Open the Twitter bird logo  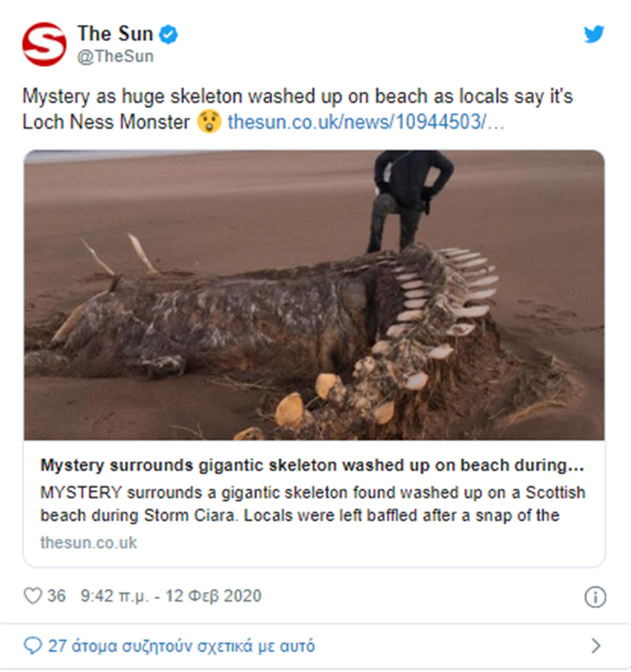tap(594, 34)
